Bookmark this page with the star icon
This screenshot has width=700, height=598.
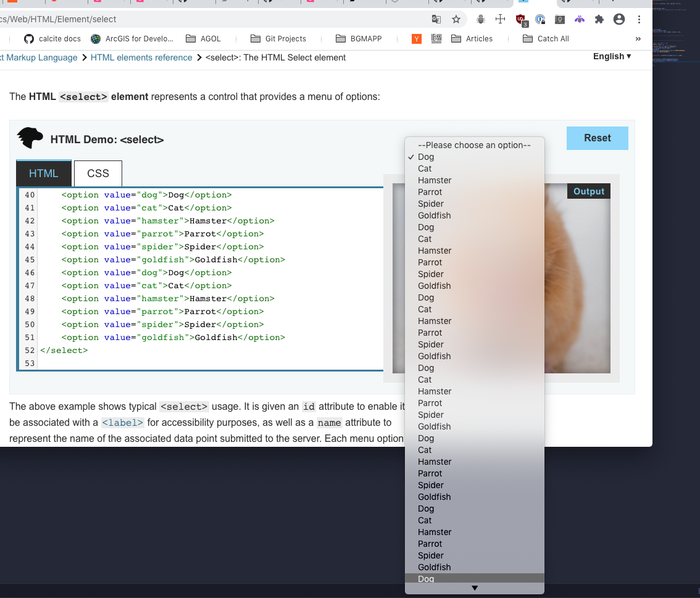pyautogui.click(x=456, y=19)
